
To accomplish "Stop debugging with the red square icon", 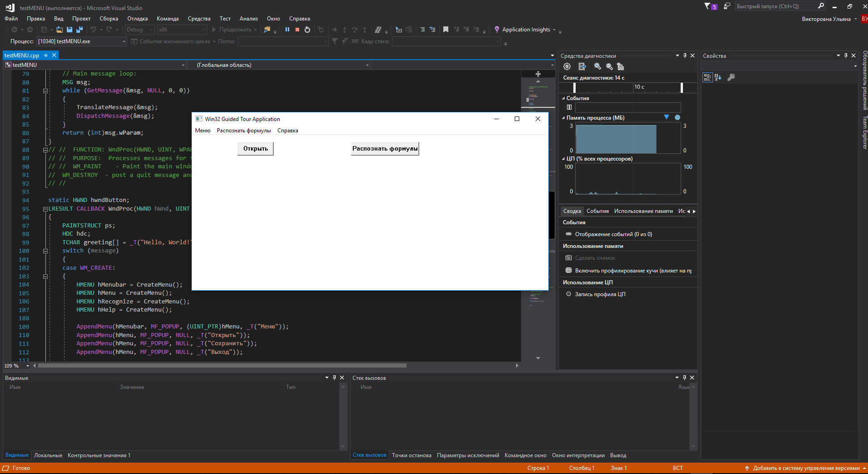I will click(297, 30).
